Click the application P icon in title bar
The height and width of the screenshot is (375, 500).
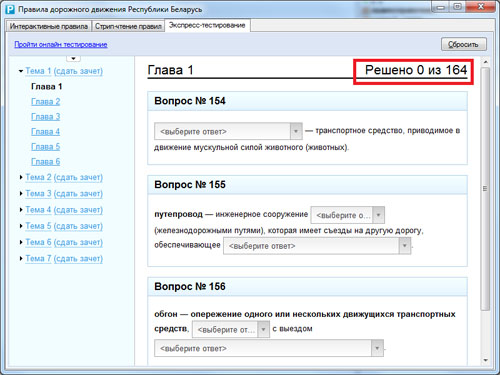click(x=10, y=9)
